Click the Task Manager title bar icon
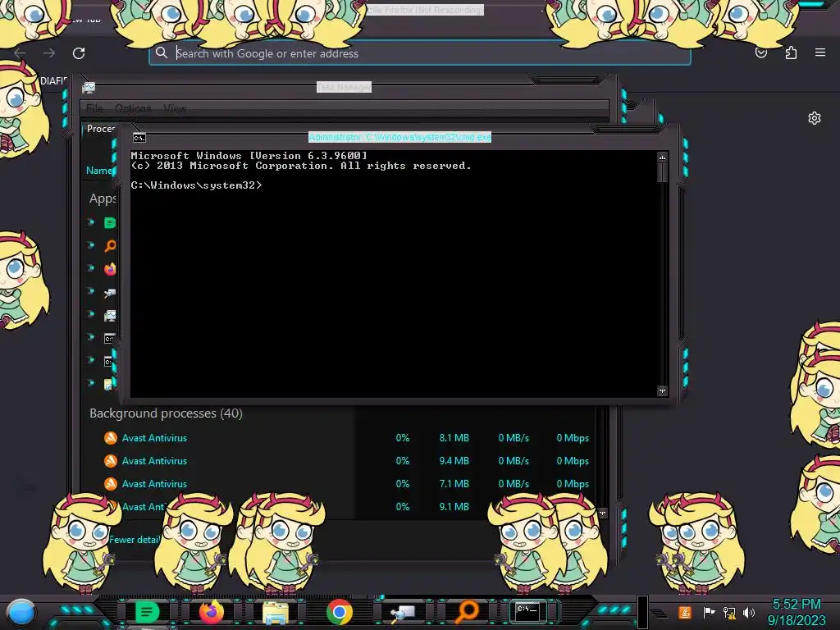The height and width of the screenshot is (630, 840). point(89,87)
